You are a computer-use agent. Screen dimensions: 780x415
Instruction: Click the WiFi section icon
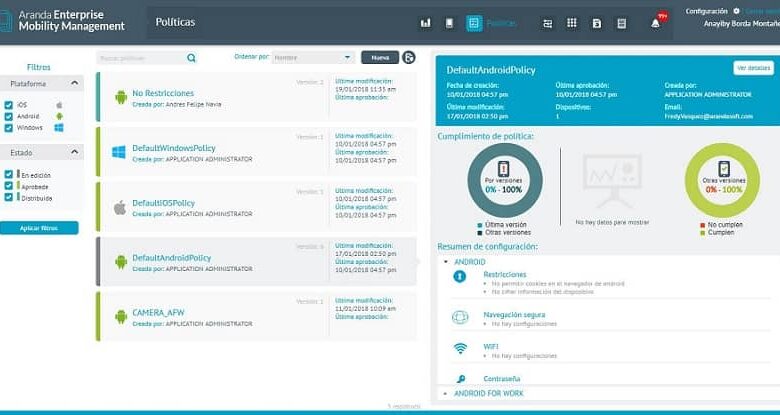461,349
